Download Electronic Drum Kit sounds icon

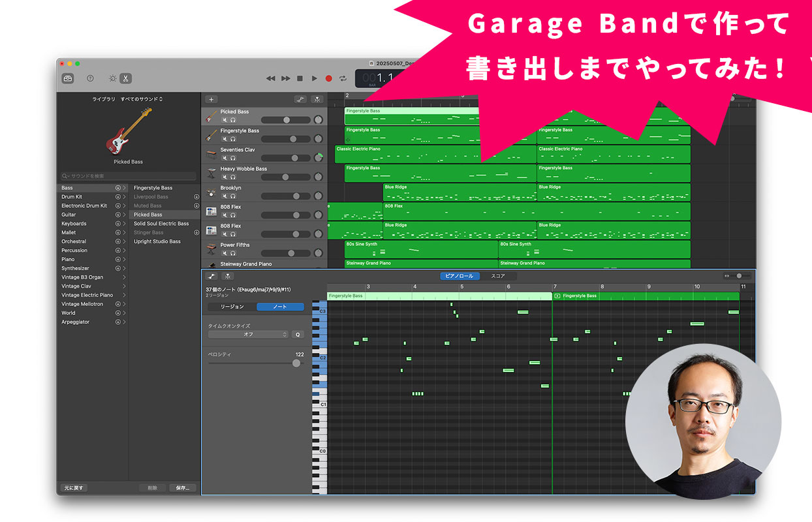[x=118, y=206]
